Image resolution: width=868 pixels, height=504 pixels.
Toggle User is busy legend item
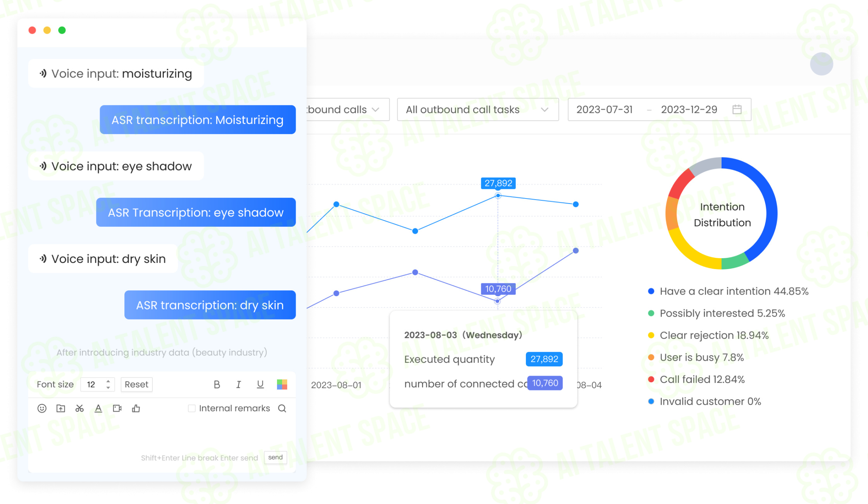click(696, 357)
